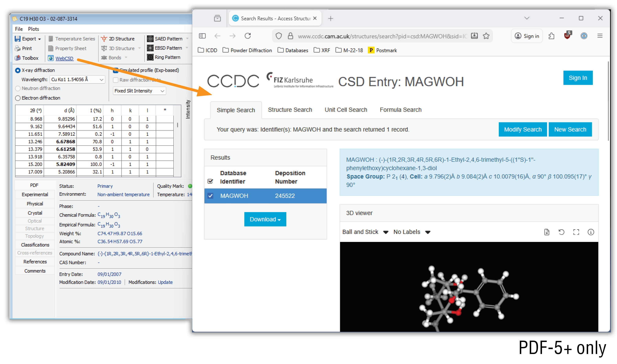617x364 pixels.
Task: Click the green Quality Mark indicator
Action: coord(190,186)
